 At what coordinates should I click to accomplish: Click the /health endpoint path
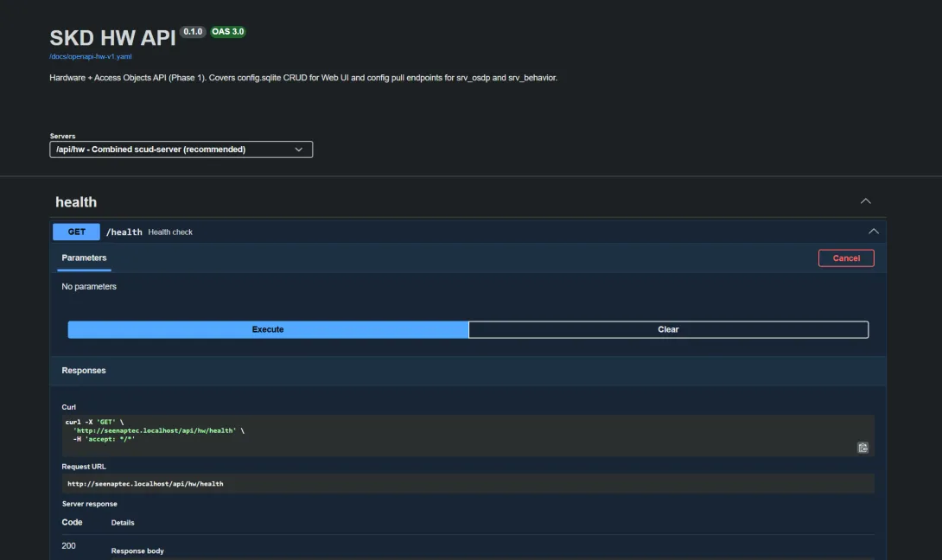tap(124, 232)
